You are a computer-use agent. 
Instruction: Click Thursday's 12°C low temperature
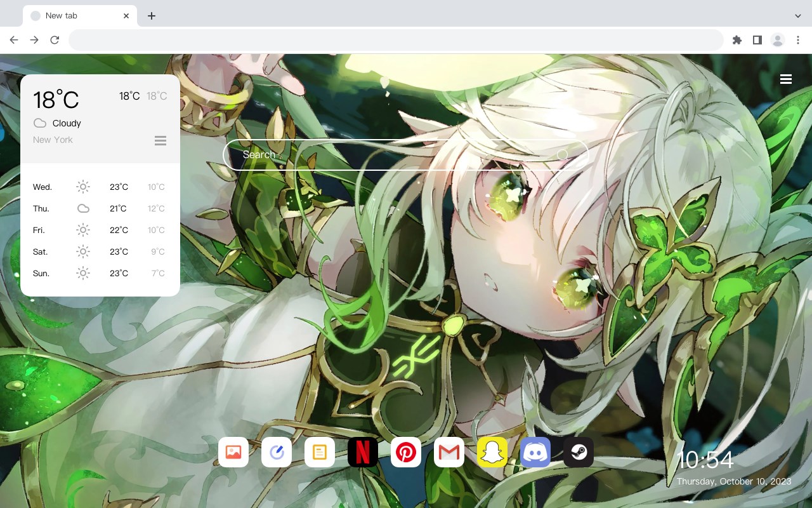point(156,208)
